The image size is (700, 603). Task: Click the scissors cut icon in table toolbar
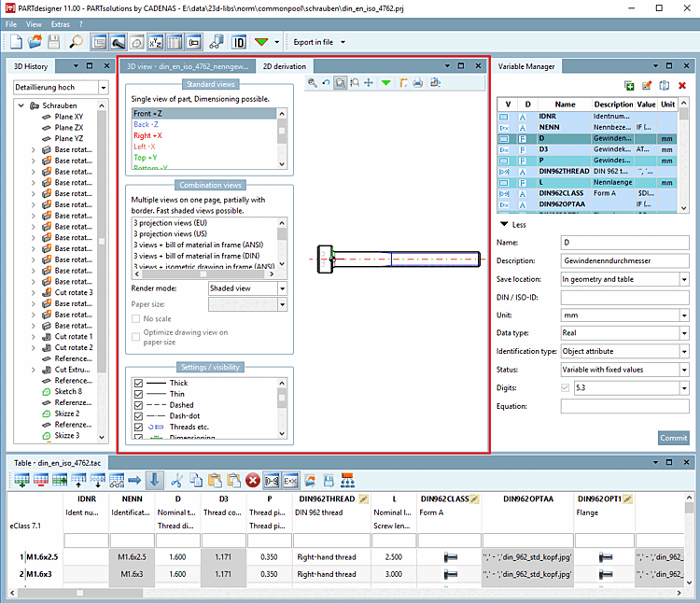tap(176, 480)
